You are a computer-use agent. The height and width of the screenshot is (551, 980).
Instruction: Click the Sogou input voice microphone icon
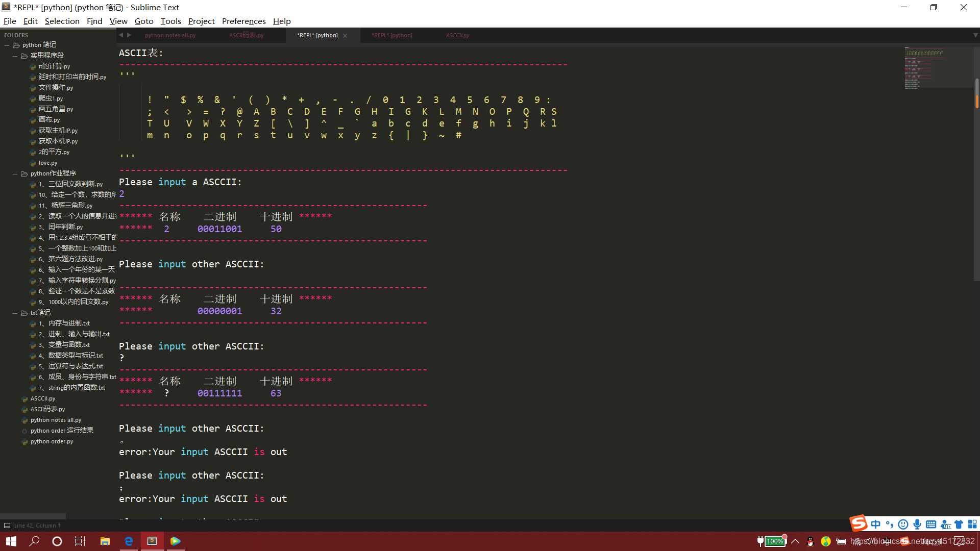point(917,524)
